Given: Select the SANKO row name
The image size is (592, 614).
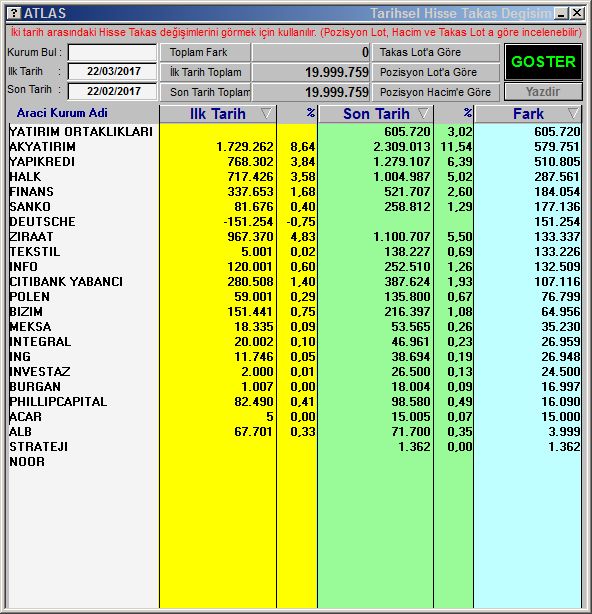Looking at the screenshot, I should (30, 207).
